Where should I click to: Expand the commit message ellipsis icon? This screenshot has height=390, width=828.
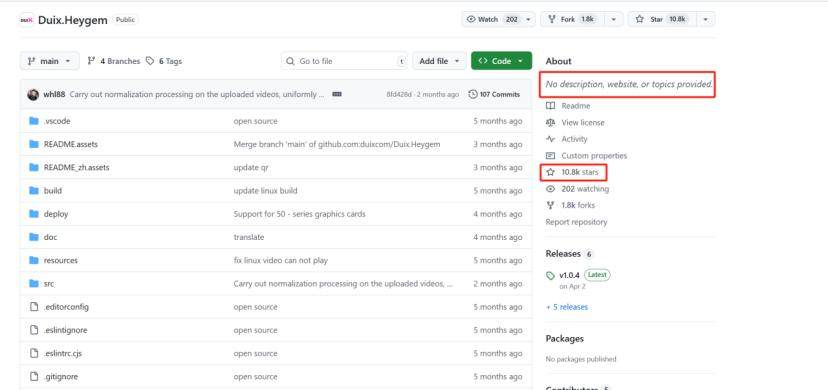point(337,94)
